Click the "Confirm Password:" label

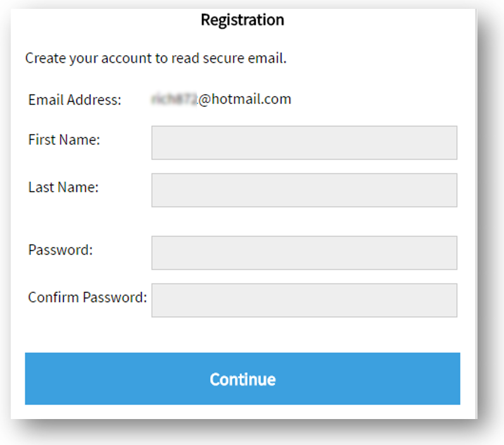pyautogui.click(x=87, y=298)
